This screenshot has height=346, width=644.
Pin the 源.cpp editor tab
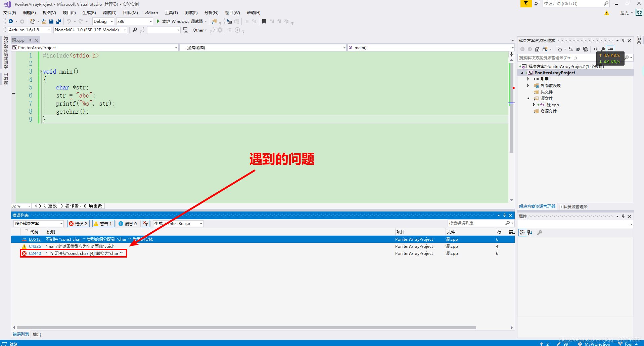tap(30, 40)
